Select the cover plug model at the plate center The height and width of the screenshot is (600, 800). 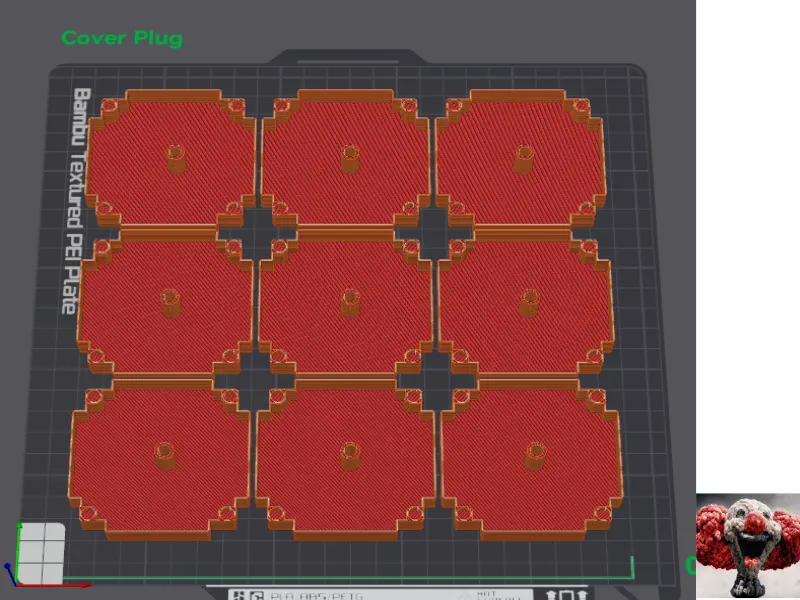coord(346,306)
